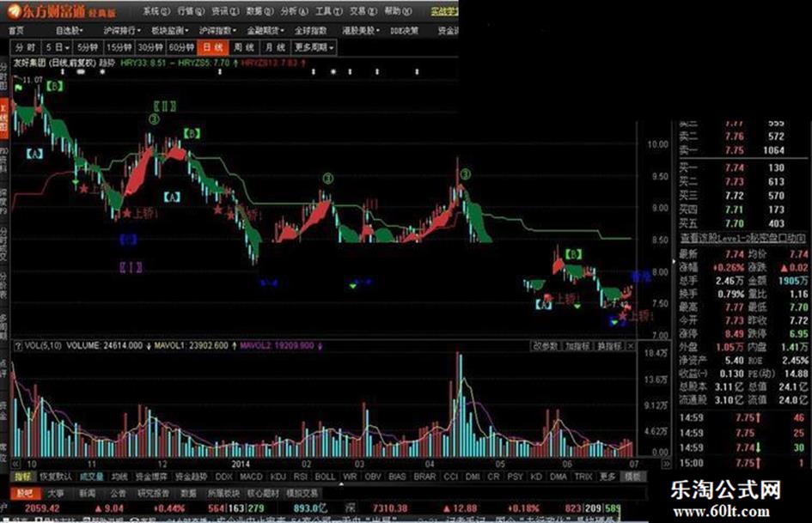Toggle the 资金博弈 indicator
The height and width of the screenshot is (523, 812).
click(151, 477)
